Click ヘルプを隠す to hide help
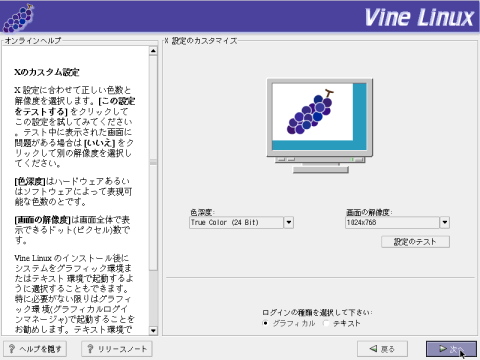The image size is (480, 360). (x=35, y=349)
